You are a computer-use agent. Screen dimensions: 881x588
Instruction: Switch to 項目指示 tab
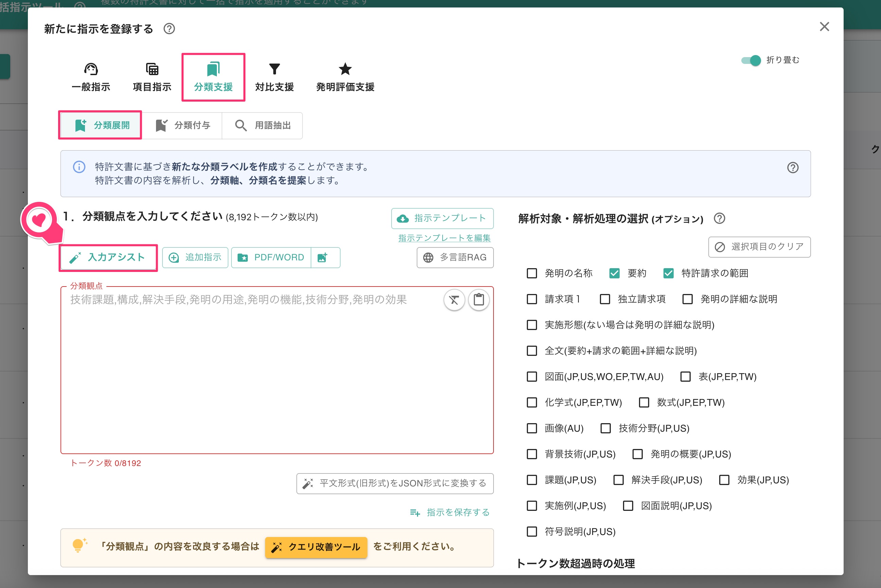pyautogui.click(x=152, y=77)
